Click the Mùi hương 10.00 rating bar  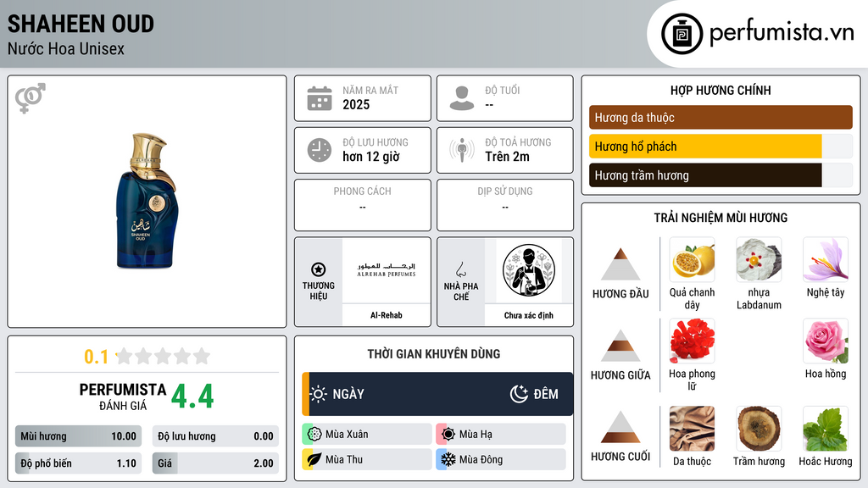coord(78,436)
